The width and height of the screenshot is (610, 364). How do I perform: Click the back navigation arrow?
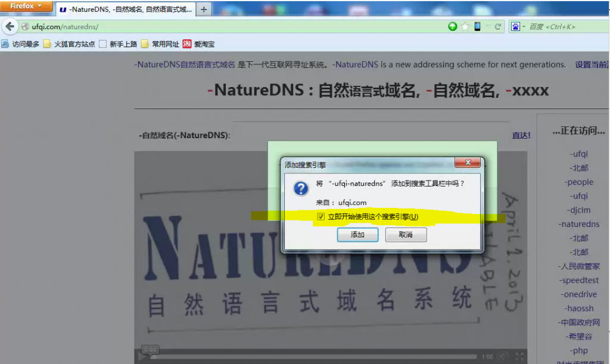pos(10,26)
